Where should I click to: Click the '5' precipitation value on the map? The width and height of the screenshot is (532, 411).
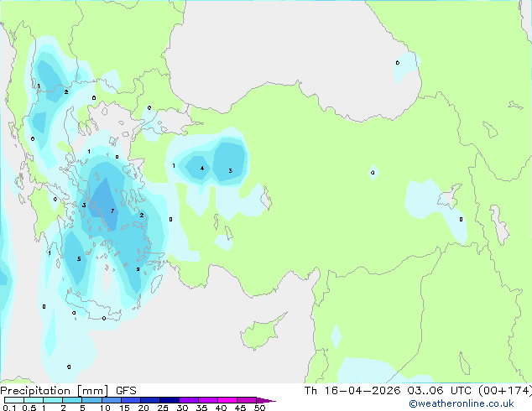pos(79,258)
